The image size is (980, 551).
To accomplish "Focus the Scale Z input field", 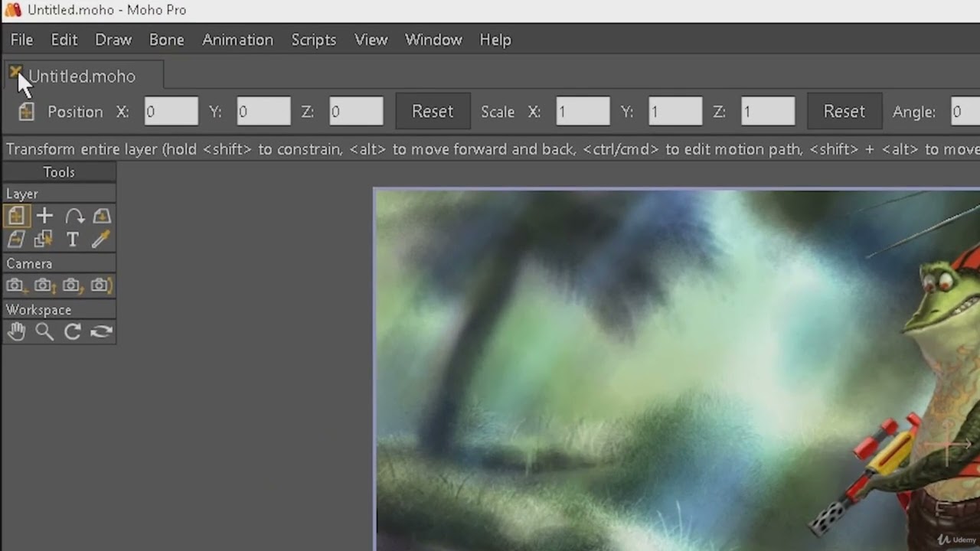I will point(768,112).
